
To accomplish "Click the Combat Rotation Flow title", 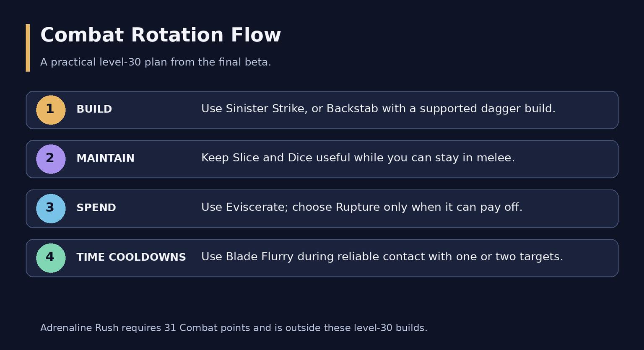I will tap(161, 35).
